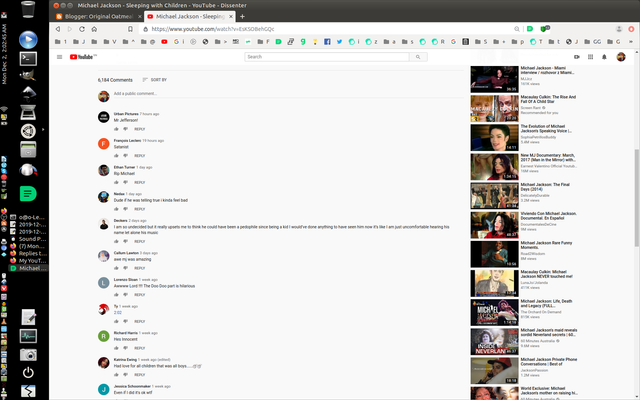The height and width of the screenshot is (400, 640).
Task: Open Michael Jackson Miami interview thumbnail
Action: point(494,79)
